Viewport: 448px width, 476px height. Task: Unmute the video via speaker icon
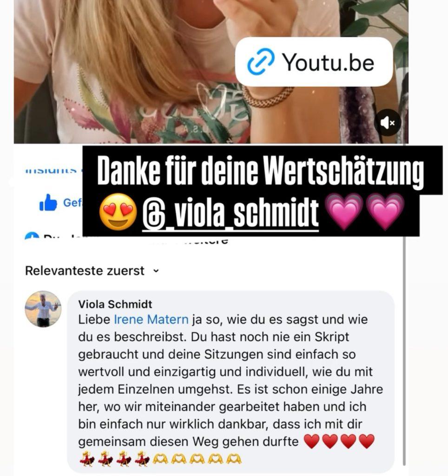tap(388, 123)
